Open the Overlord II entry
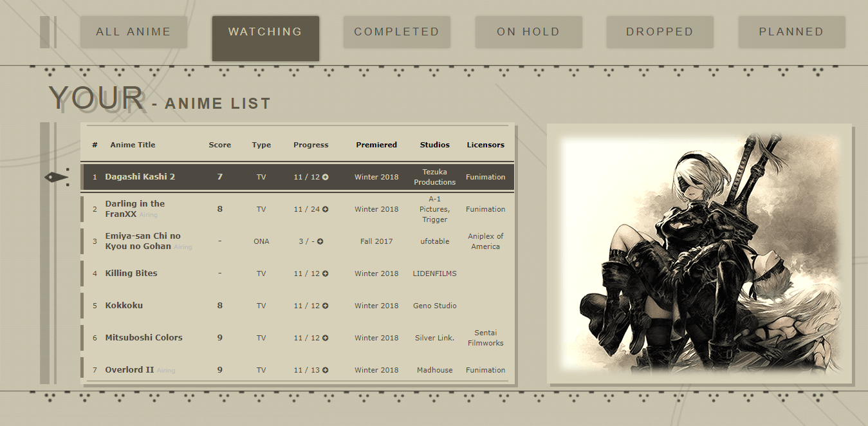 click(129, 370)
